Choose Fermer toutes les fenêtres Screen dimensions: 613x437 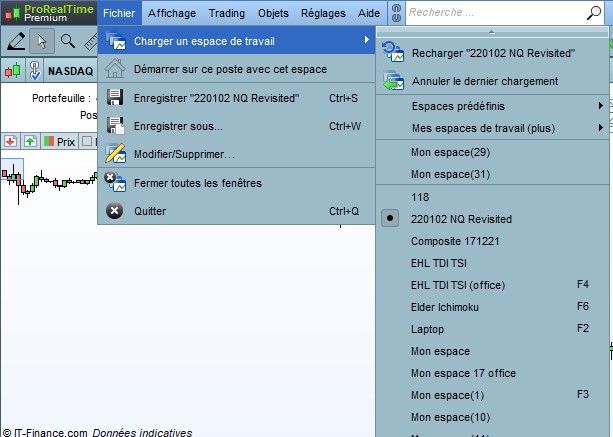[236, 183]
